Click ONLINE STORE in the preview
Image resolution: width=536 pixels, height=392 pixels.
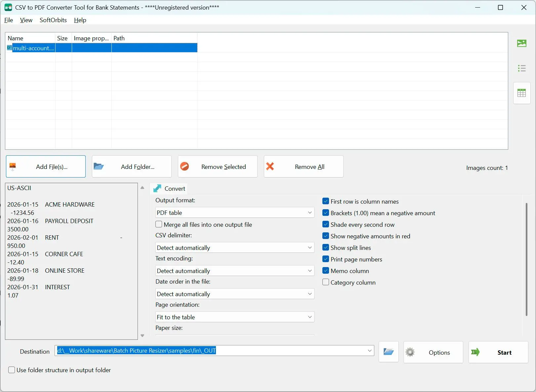pos(64,270)
